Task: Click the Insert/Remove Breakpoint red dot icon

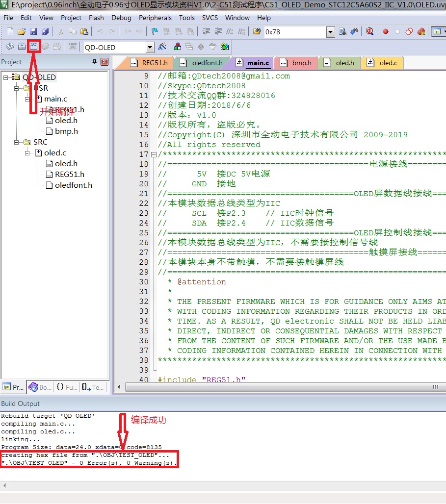Action: [386, 32]
